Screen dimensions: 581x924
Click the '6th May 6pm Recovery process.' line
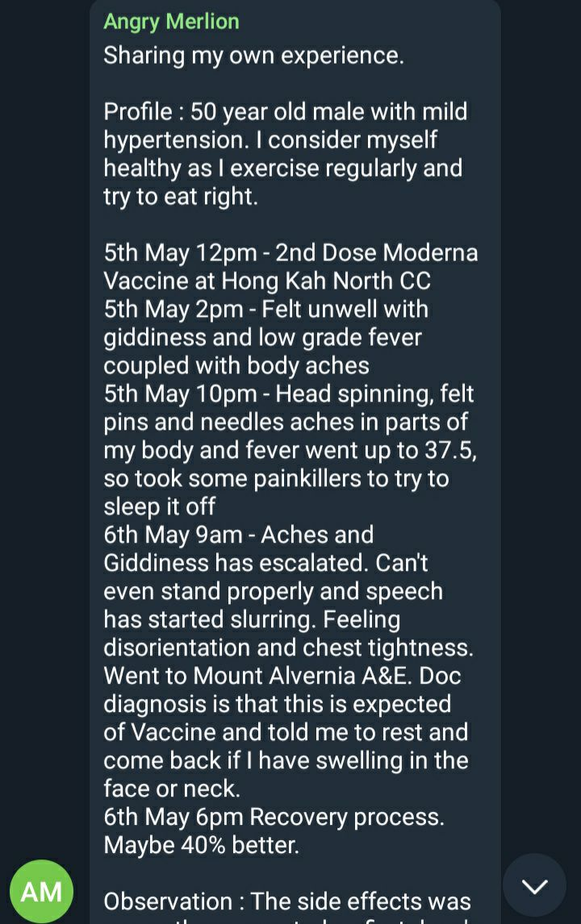274,818
